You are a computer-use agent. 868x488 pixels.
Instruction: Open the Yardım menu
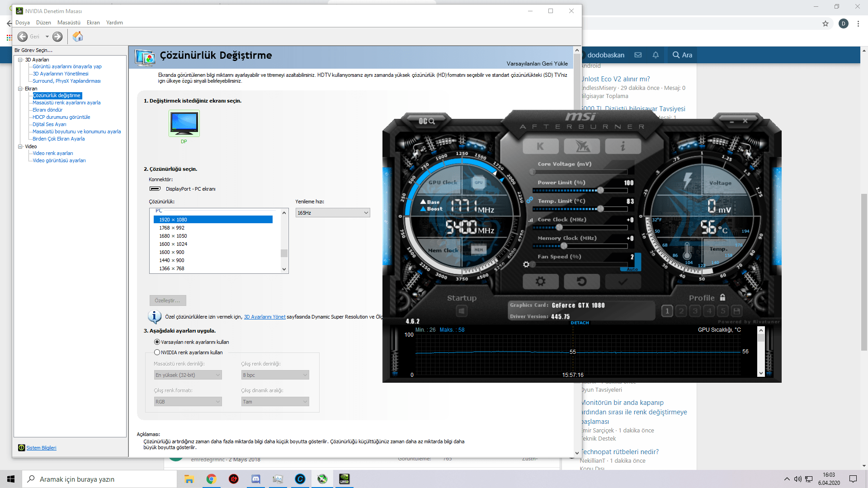(114, 23)
